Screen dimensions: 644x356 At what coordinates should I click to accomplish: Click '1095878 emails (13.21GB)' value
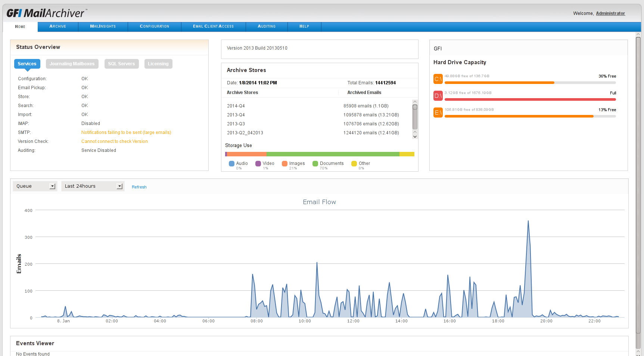[371, 115]
